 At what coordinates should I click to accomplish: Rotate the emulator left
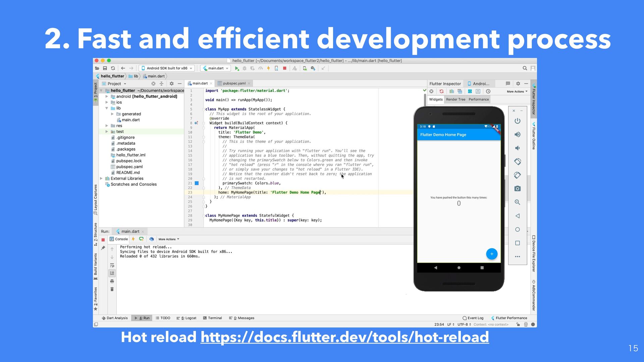coord(518,162)
